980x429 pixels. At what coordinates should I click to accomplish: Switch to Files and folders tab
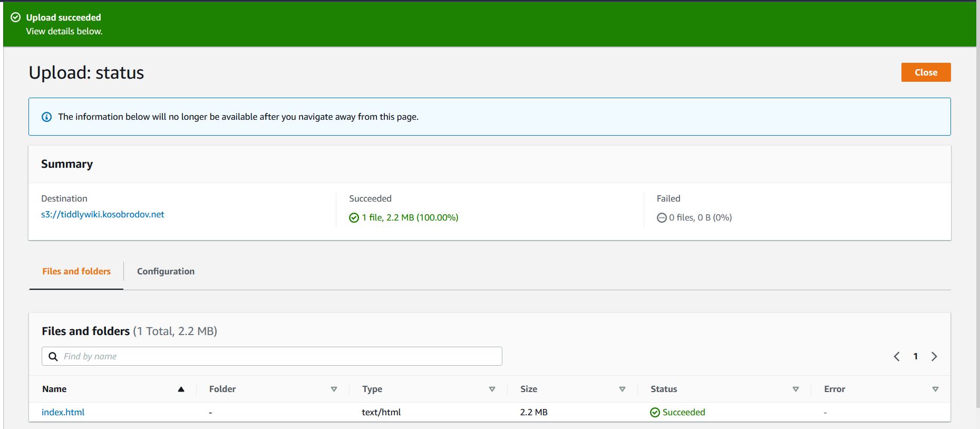point(76,271)
